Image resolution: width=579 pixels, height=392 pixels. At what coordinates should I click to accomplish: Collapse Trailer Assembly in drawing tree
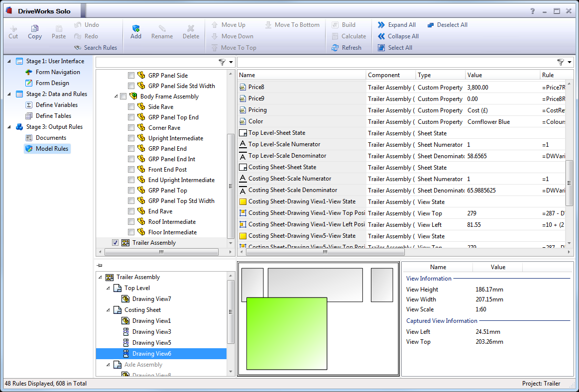(100, 277)
